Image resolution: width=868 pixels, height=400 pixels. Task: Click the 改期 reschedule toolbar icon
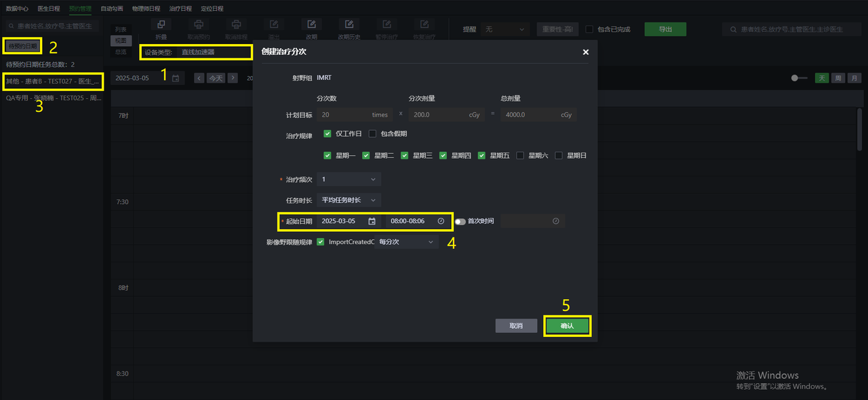(311, 25)
